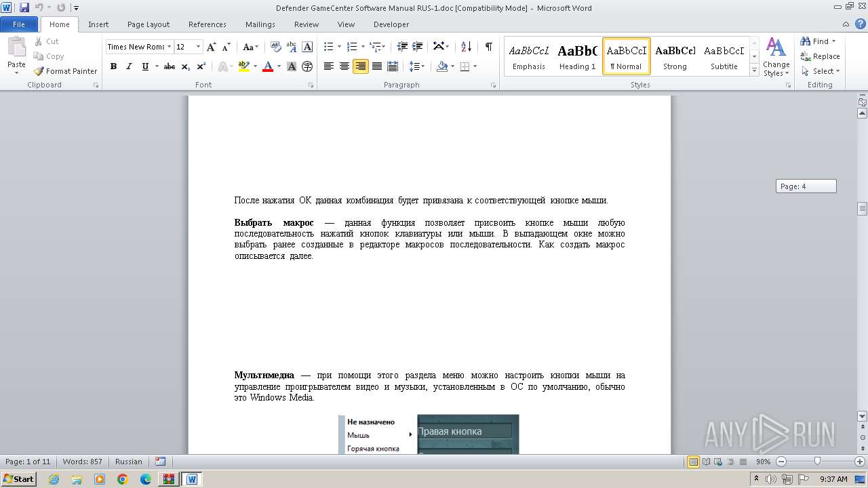868x488 pixels.
Task: Click the zoom slider handle
Action: (x=817, y=462)
